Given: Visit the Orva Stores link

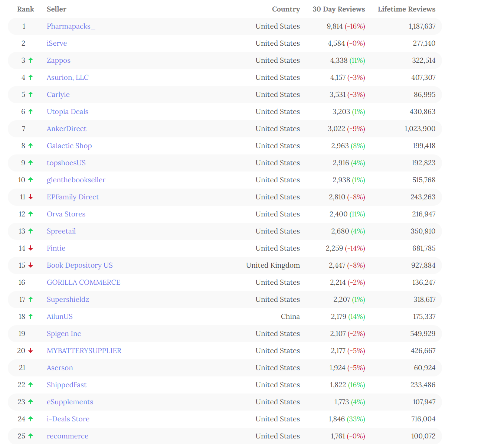Looking at the screenshot, I should (x=66, y=214).
